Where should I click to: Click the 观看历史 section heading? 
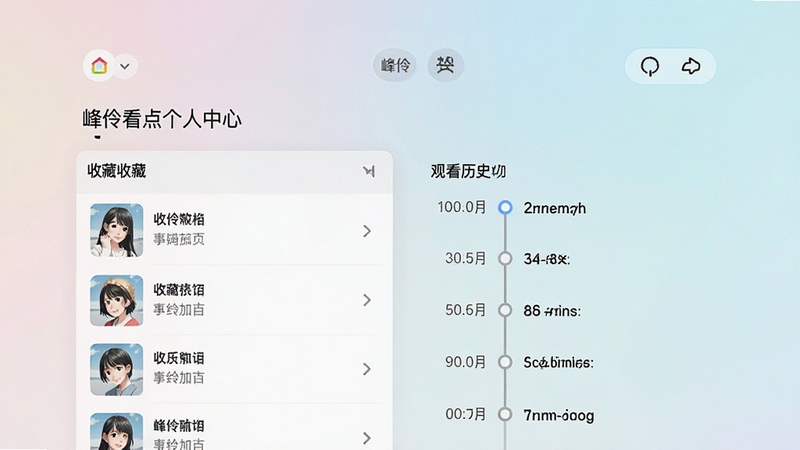click(468, 171)
